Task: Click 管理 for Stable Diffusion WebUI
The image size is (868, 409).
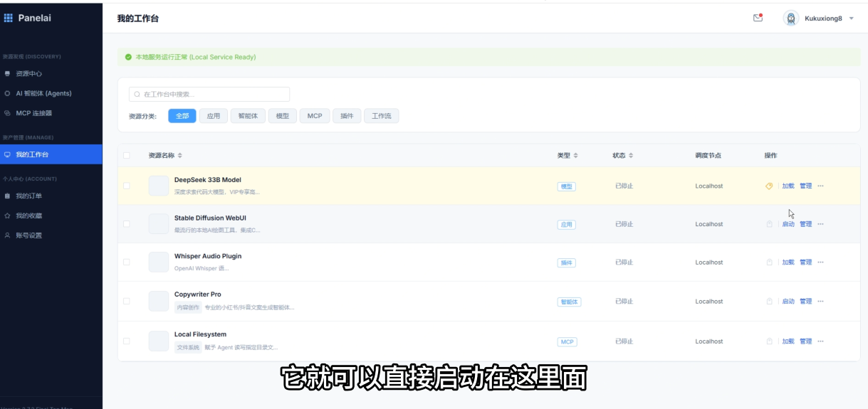Action: tap(805, 224)
